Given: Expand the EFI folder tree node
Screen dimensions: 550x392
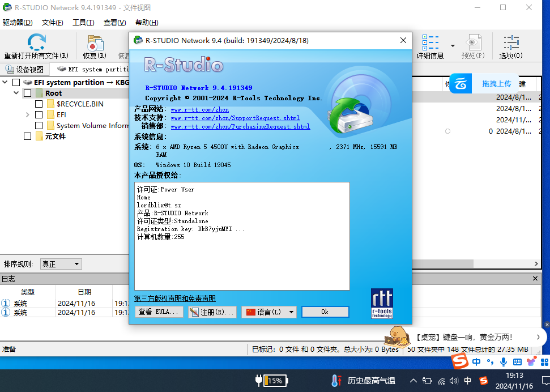Looking at the screenshot, I should (x=28, y=115).
